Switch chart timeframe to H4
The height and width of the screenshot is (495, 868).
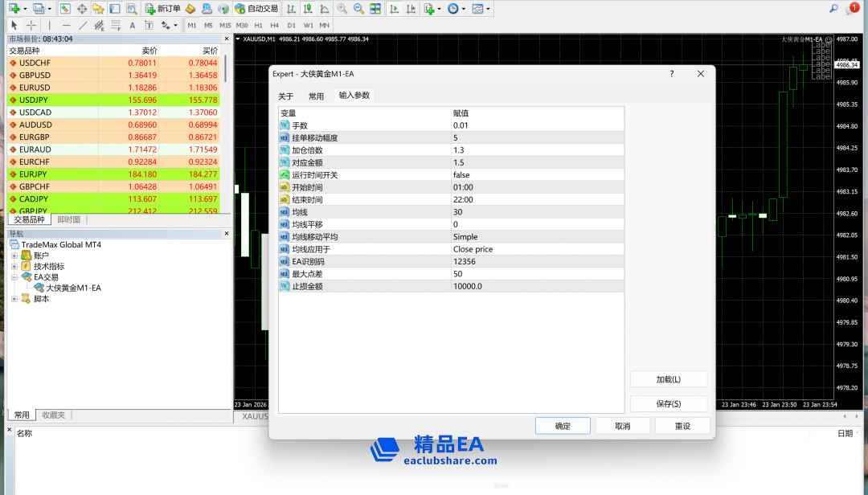coord(274,26)
